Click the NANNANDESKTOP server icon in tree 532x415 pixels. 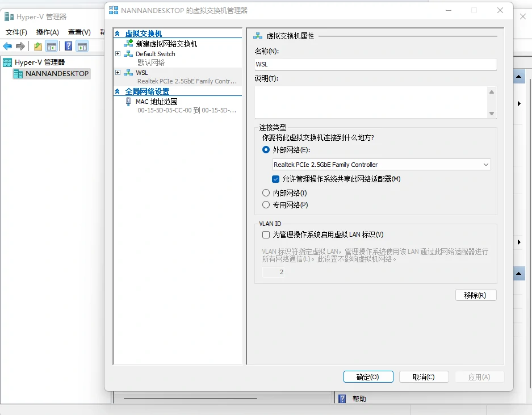click(18, 74)
